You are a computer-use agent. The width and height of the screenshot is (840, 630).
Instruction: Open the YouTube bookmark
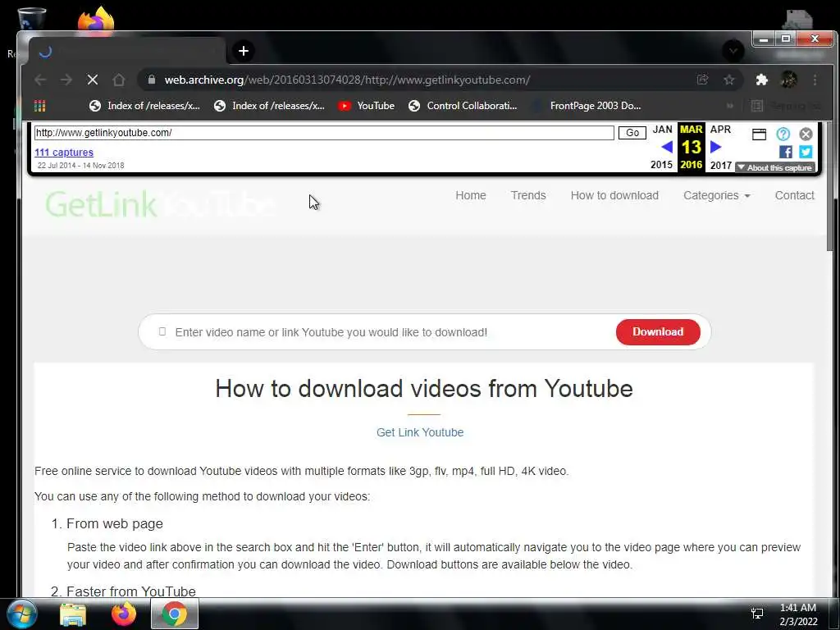point(367,106)
